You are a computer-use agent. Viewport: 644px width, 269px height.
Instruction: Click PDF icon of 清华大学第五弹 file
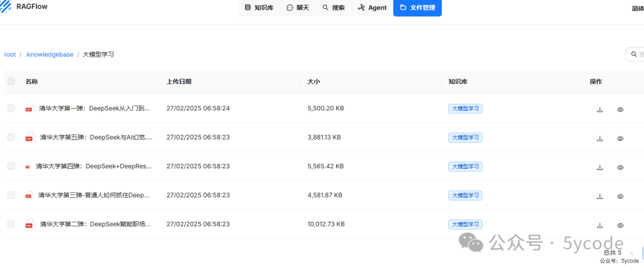[30, 138]
